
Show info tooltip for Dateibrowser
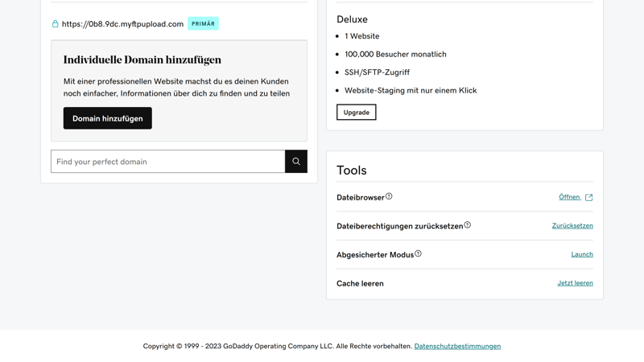tap(389, 196)
